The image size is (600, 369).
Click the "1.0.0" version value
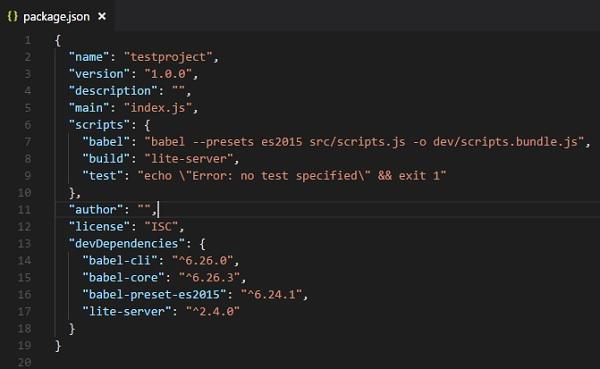pyautogui.click(x=168, y=74)
